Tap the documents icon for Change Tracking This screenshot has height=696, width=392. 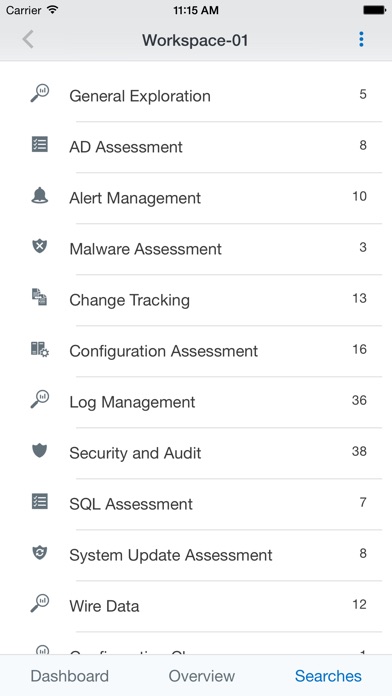click(40, 297)
